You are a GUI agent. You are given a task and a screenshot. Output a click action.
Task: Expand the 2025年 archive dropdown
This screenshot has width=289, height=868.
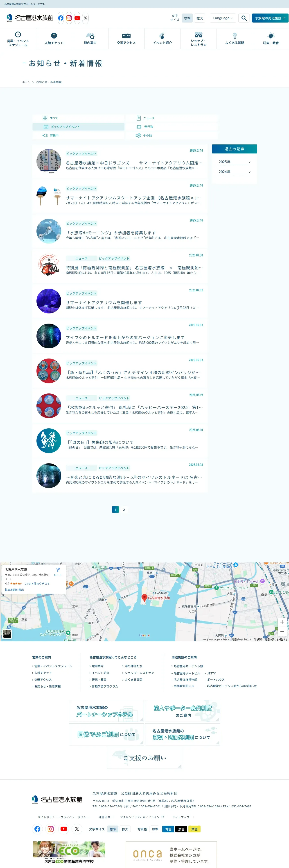coord(235,162)
